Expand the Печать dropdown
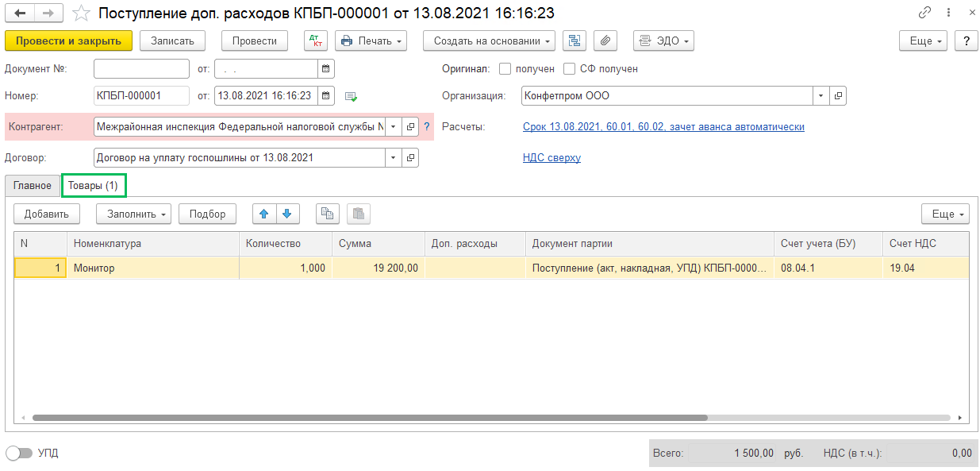This screenshot has width=980, height=471. point(371,41)
